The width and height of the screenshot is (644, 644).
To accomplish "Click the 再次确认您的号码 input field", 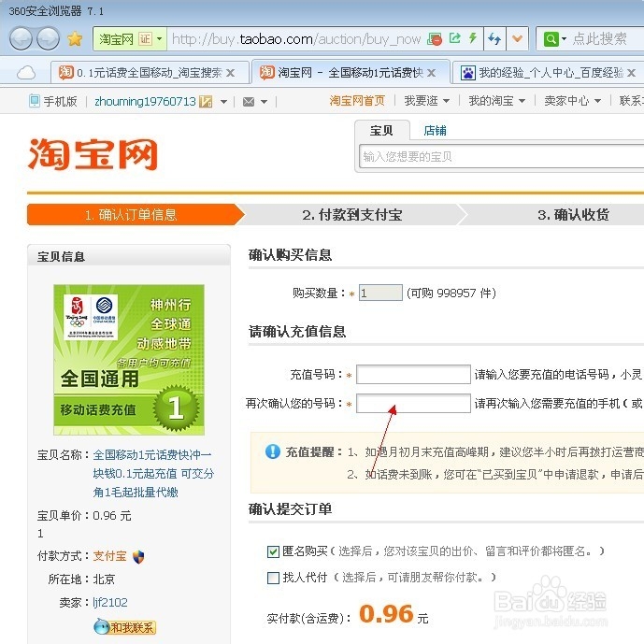I will pyautogui.click(x=413, y=404).
